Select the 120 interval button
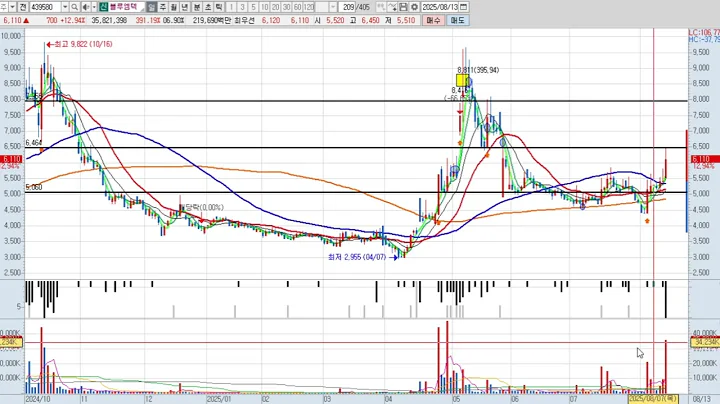 pyautogui.click(x=309, y=7)
